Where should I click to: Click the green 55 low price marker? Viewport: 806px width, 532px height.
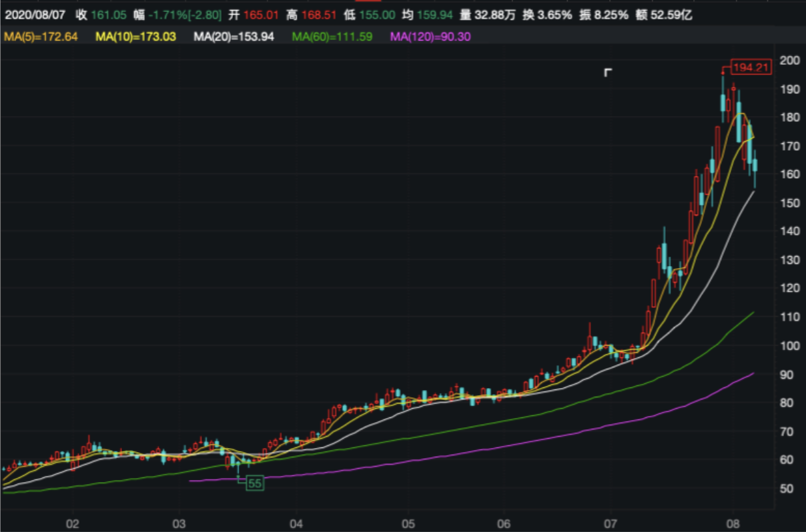coord(254,483)
